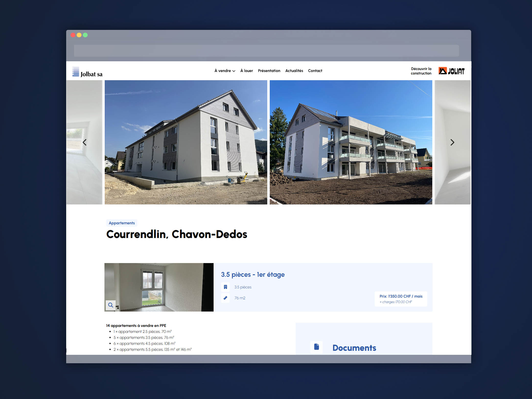Click the "Contact" navigation link
The image size is (532, 399).
315,71
